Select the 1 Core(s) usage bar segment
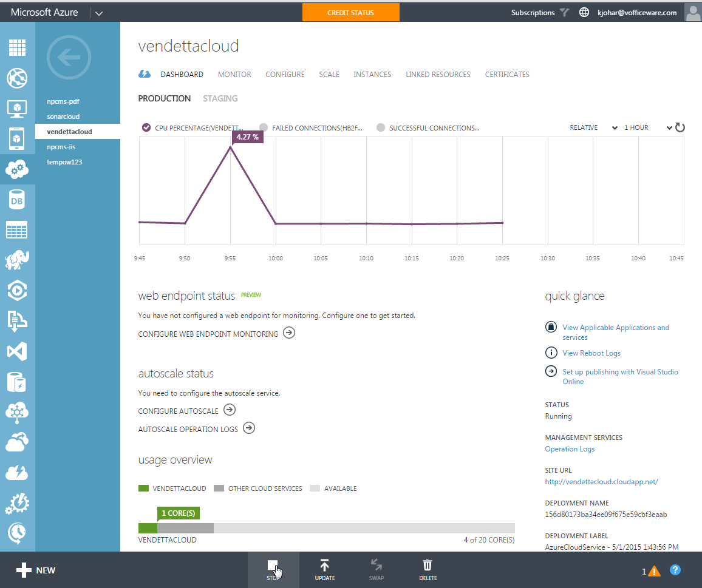The width and height of the screenshot is (702, 588). pos(148,528)
